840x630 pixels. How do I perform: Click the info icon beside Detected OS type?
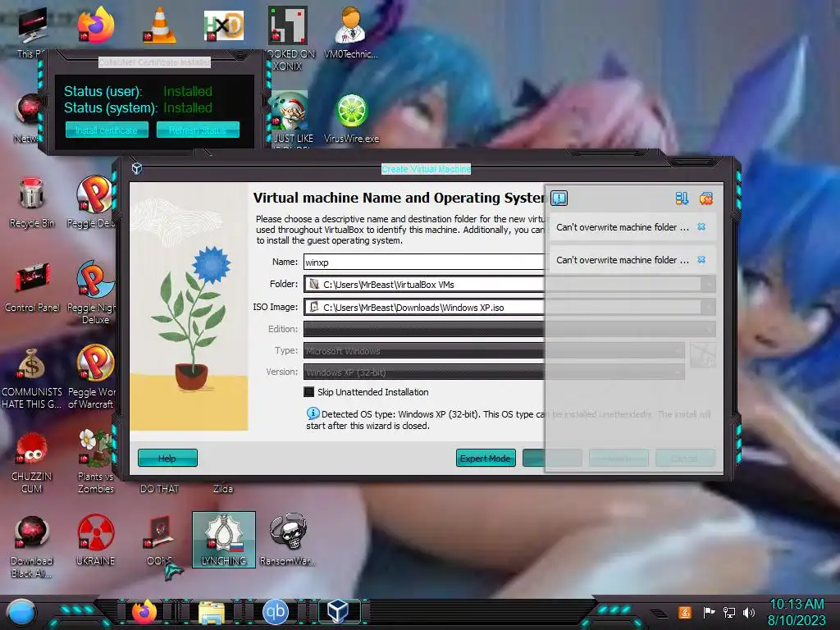click(x=313, y=413)
